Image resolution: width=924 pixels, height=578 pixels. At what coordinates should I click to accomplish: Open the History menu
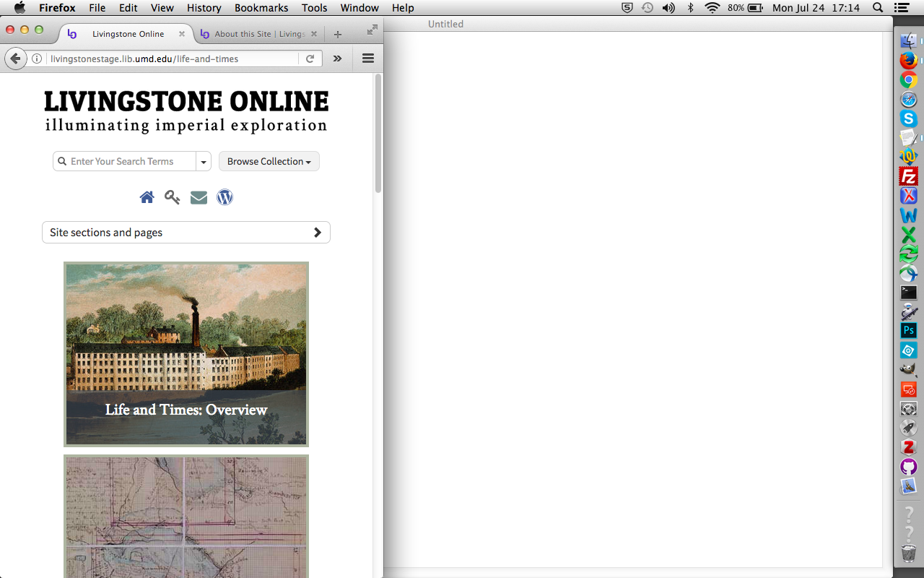204,8
